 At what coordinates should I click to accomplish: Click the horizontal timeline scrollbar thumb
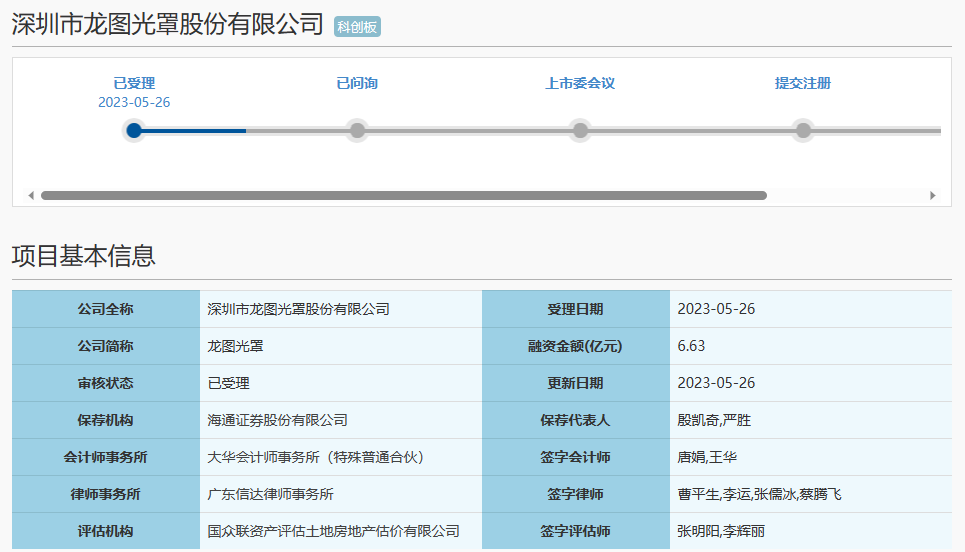tap(404, 196)
